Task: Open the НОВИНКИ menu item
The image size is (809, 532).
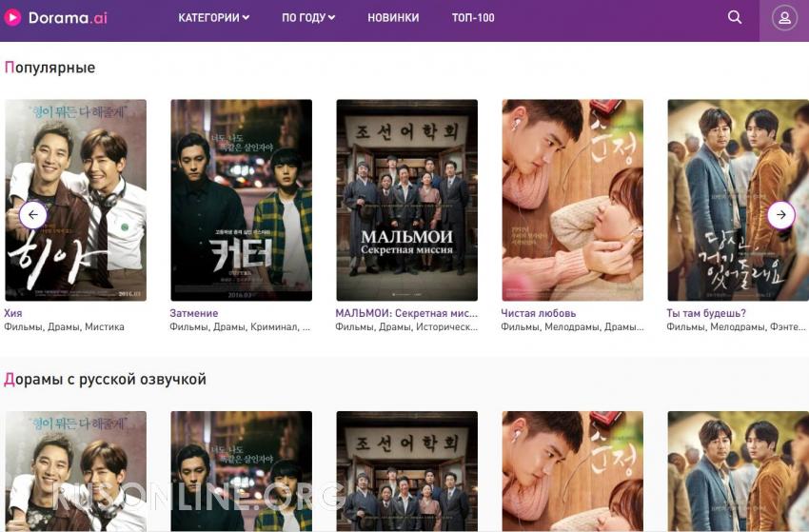Action: (x=393, y=17)
